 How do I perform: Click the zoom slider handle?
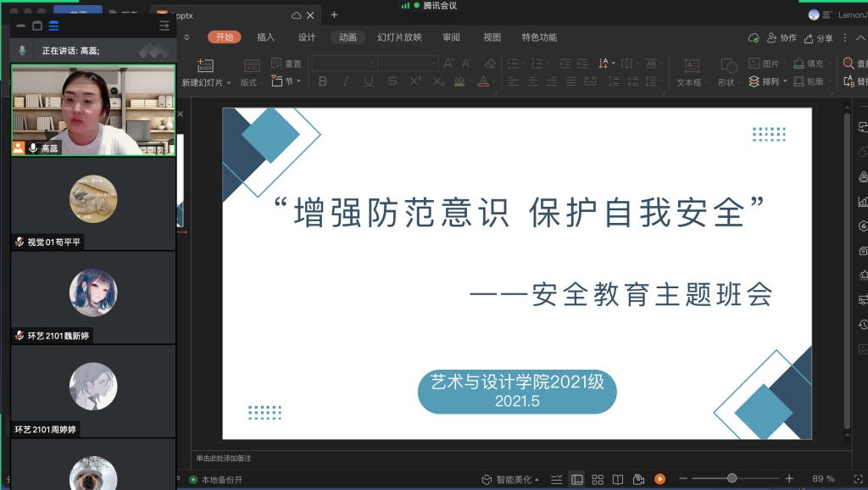732,479
